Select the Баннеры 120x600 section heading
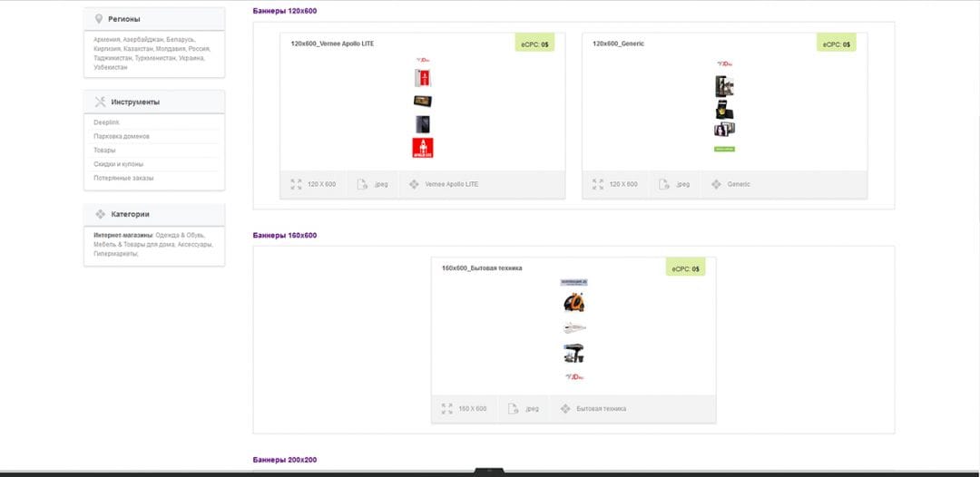The width and height of the screenshot is (980, 477). click(x=284, y=11)
